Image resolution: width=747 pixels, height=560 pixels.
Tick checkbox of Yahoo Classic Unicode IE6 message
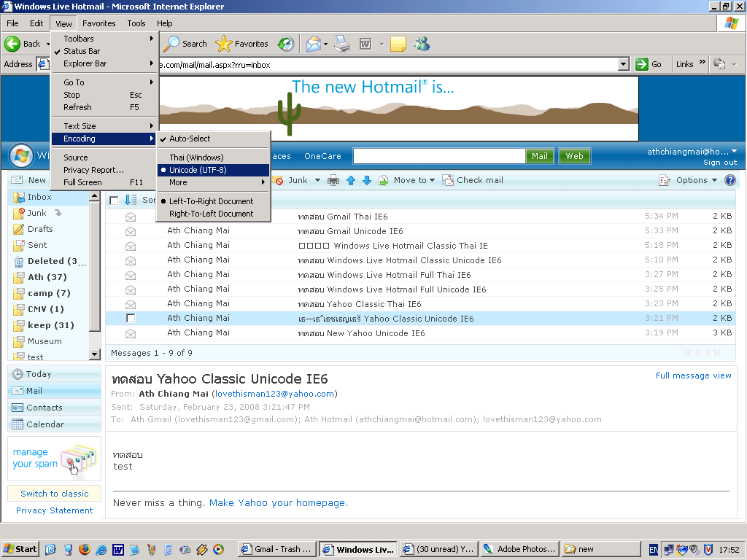click(131, 318)
